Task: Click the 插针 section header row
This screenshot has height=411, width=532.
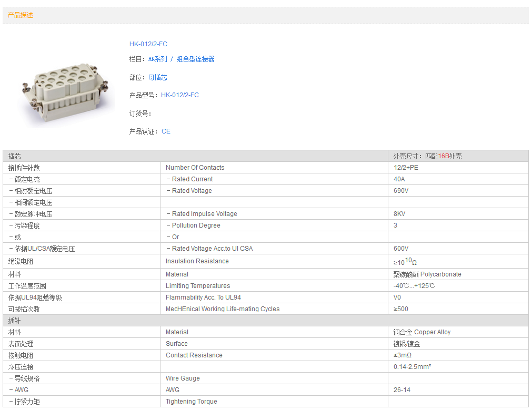Action: [x=195, y=321]
